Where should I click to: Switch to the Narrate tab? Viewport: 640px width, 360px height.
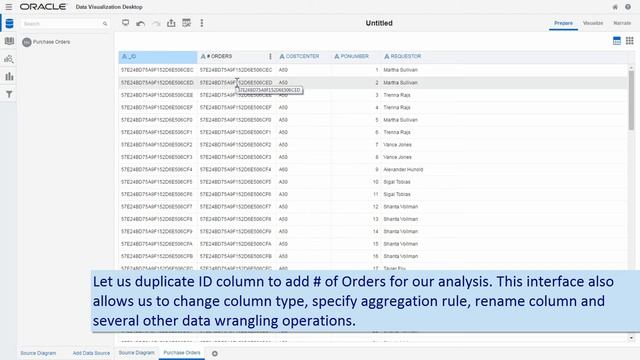[x=622, y=23]
